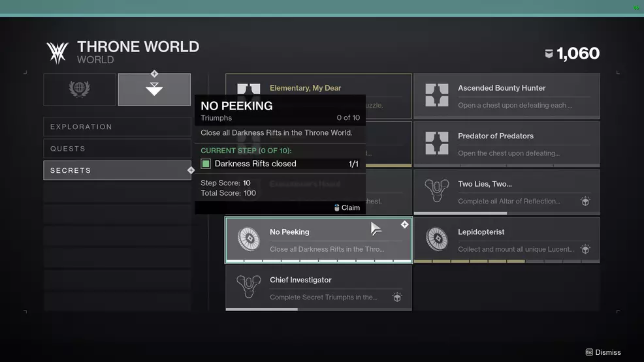Image resolution: width=644 pixels, height=362 pixels.
Task: Click the Throne World emblem icon
Action: click(57, 53)
